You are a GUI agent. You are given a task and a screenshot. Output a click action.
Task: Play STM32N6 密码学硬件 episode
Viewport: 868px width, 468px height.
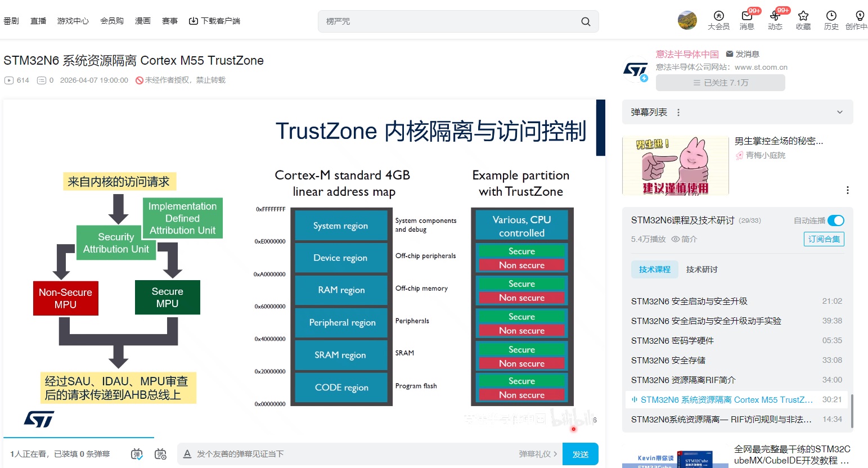736,340
